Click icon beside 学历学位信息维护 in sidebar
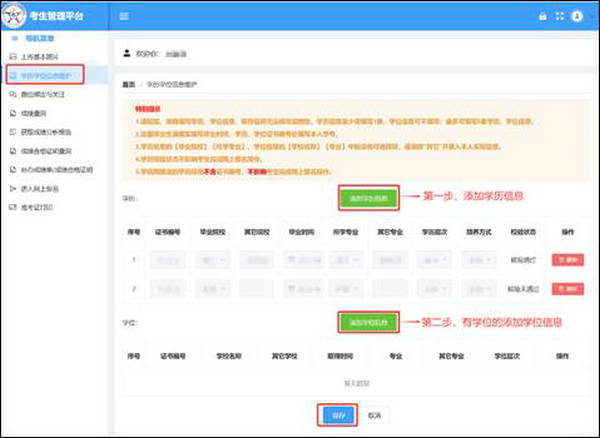The width and height of the screenshot is (600, 438). pyautogui.click(x=12, y=75)
